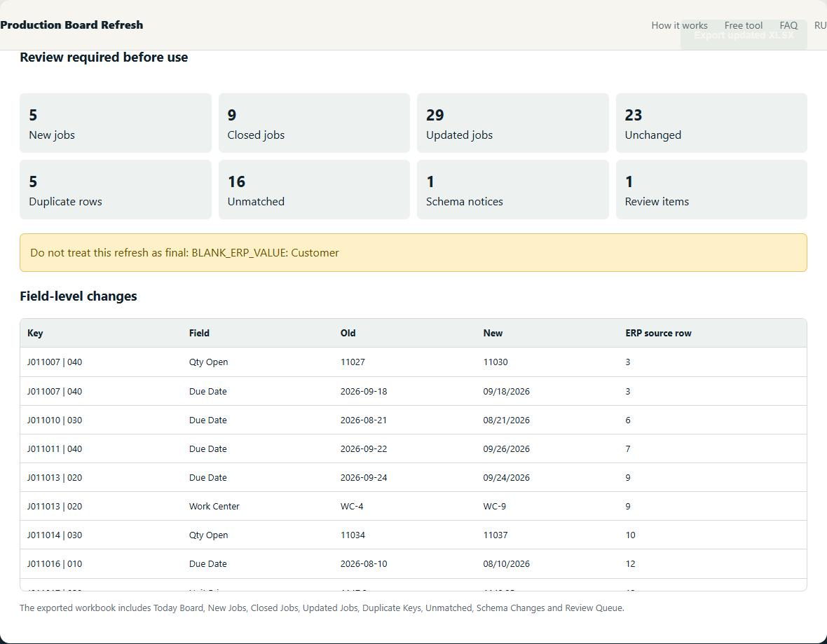The width and height of the screenshot is (827, 644).
Task: Click the new date 09/18/2026
Action: pos(506,391)
